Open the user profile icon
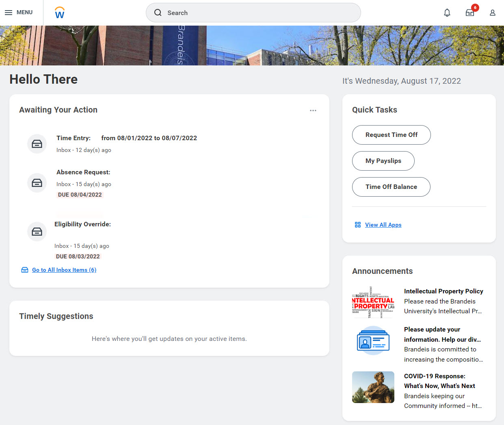The image size is (504, 425). (493, 13)
